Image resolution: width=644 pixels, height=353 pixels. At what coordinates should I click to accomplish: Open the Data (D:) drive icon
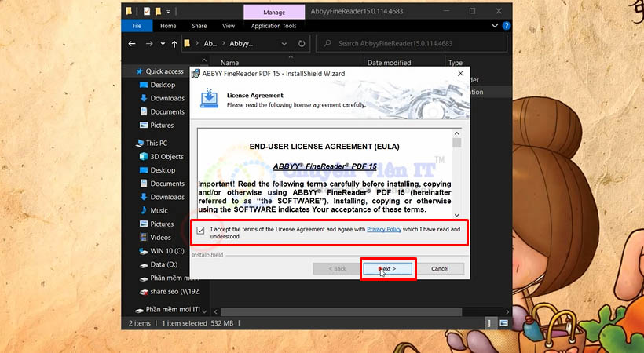coord(144,264)
